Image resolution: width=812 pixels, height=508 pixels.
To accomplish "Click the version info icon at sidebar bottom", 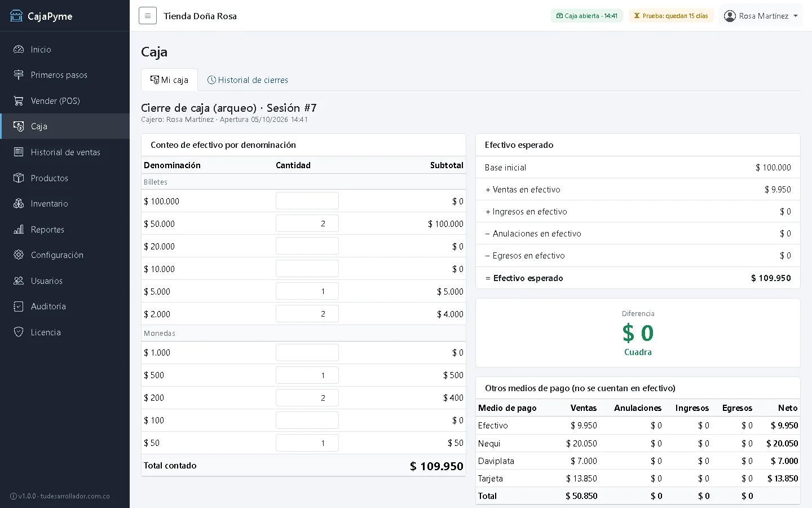I will click(x=14, y=496).
